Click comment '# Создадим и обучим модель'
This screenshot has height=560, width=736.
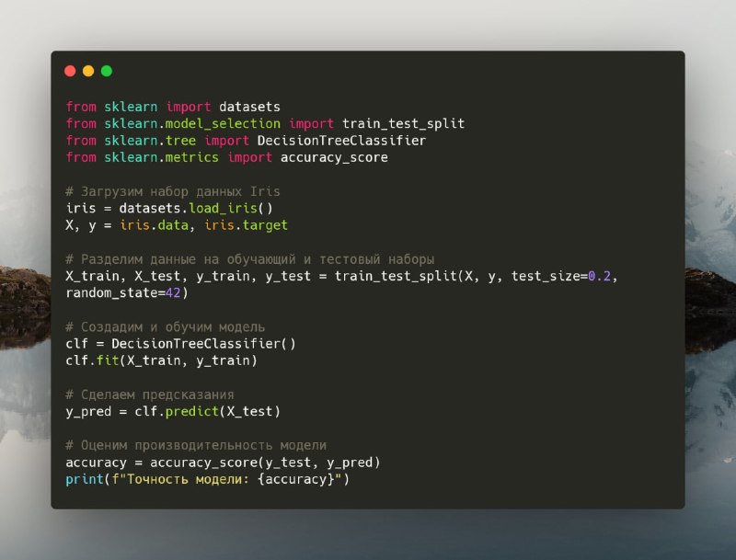166,327
